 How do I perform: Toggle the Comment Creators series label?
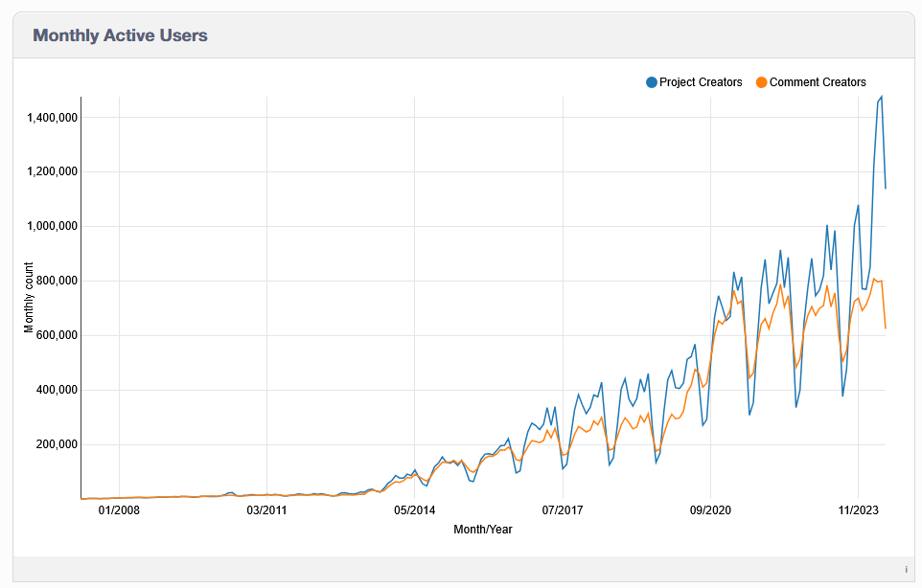tap(818, 82)
